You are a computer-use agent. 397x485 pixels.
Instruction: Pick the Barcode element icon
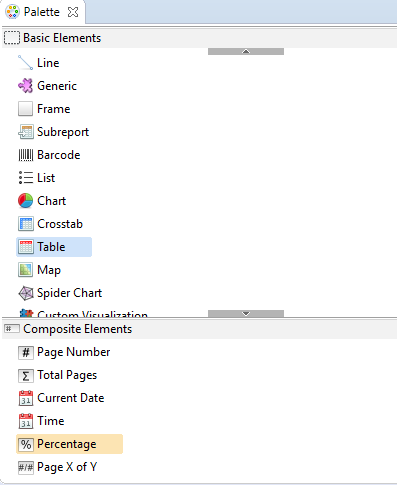[25, 155]
